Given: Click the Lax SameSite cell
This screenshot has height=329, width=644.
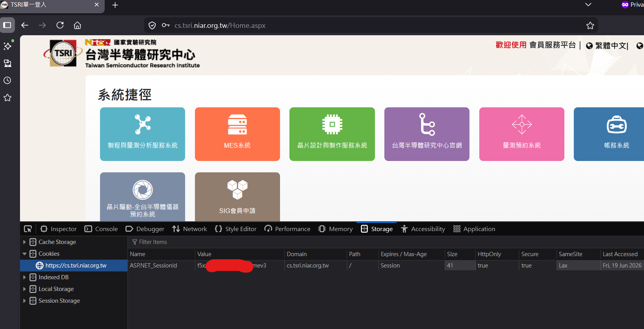Looking at the screenshot, I should pyautogui.click(x=579, y=266).
